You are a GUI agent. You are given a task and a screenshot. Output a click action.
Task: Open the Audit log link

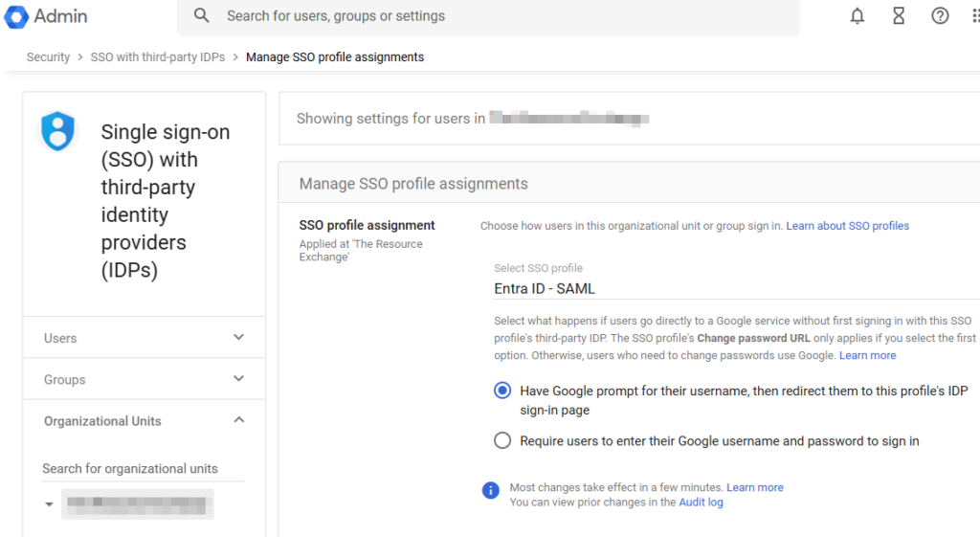(x=701, y=503)
